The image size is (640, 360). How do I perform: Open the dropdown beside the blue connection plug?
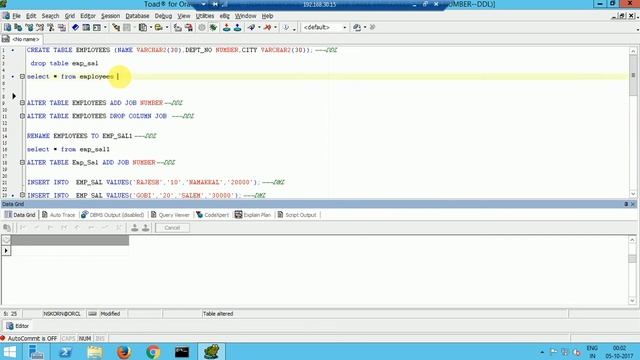tap(259, 27)
